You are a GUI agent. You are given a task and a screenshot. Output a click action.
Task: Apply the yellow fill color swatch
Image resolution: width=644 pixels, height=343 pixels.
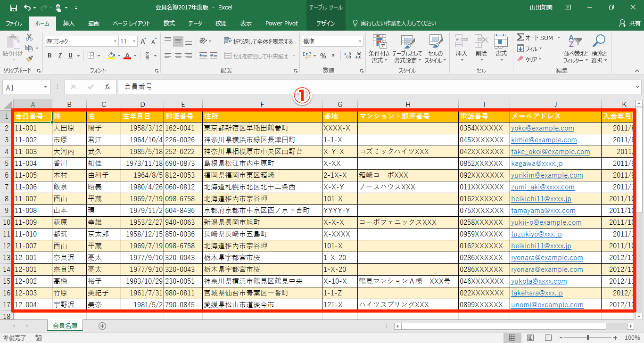click(x=111, y=56)
